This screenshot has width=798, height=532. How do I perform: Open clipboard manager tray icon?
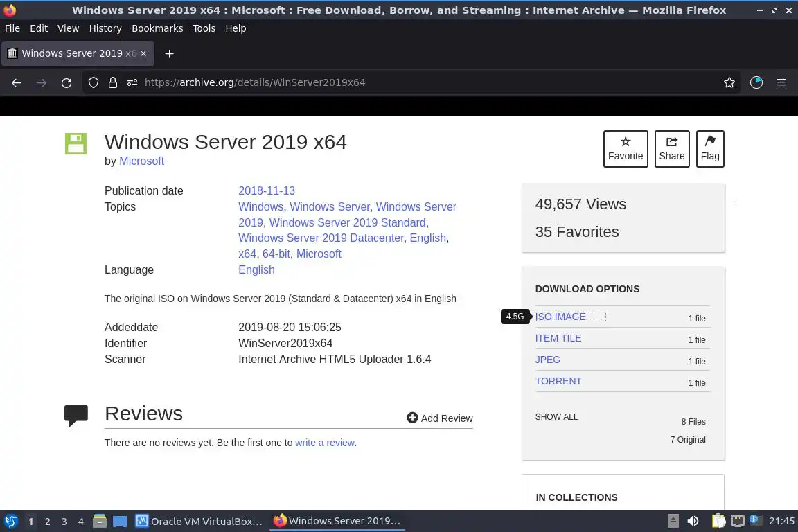718,522
